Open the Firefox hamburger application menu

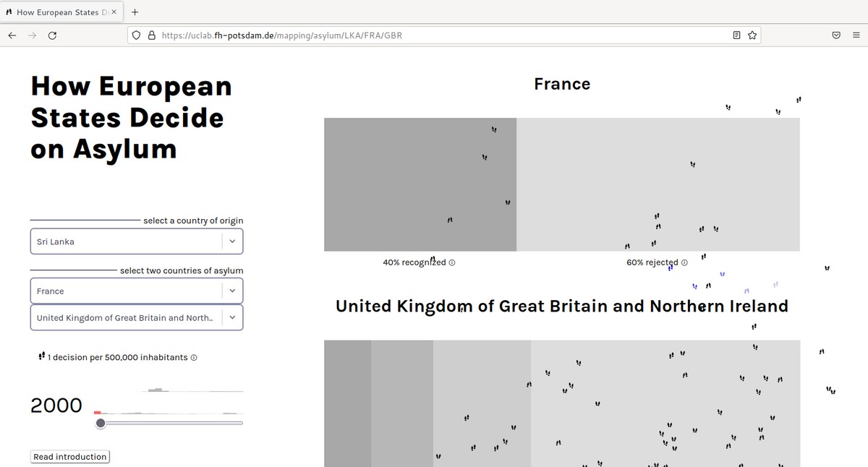(855, 35)
